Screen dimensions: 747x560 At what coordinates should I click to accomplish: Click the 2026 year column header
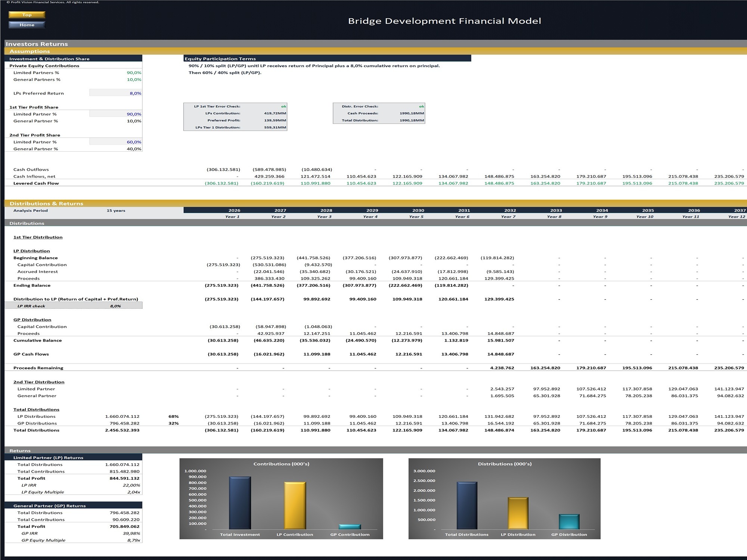tap(234, 211)
